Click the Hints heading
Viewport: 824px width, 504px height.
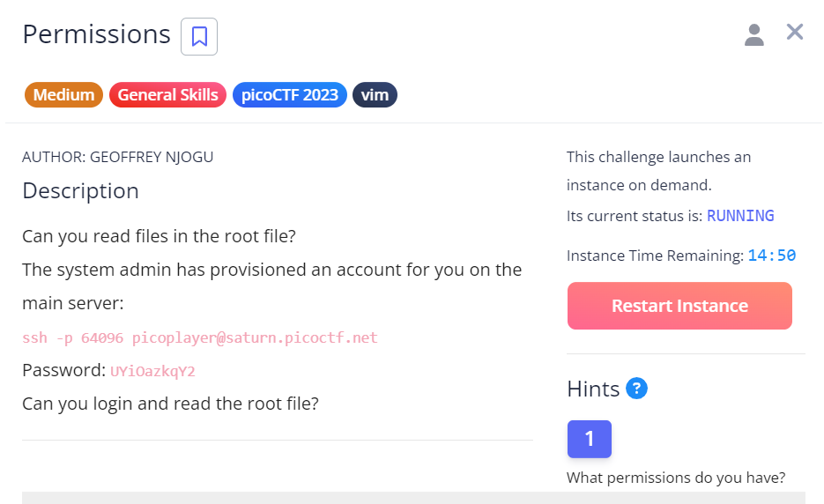point(593,389)
